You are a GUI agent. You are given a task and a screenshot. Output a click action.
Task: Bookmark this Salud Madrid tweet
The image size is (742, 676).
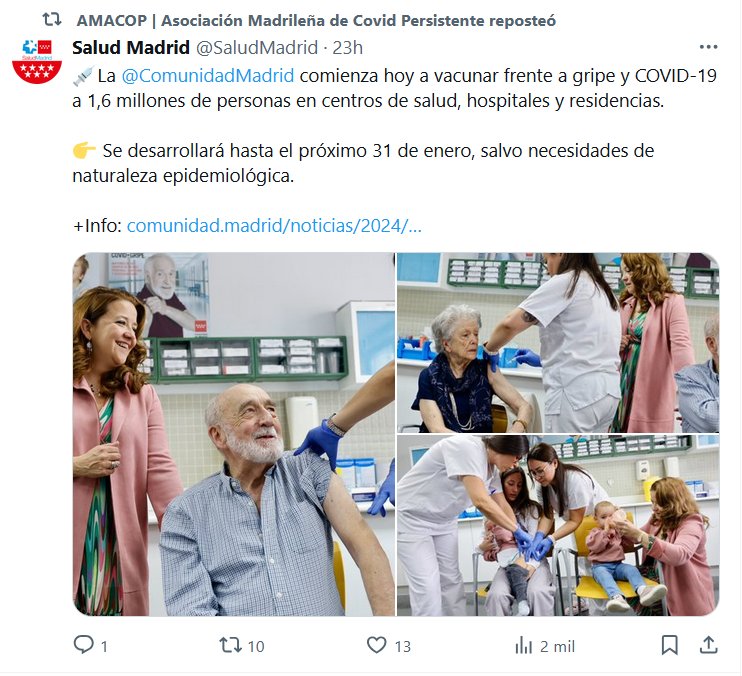[x=669, y=645]
